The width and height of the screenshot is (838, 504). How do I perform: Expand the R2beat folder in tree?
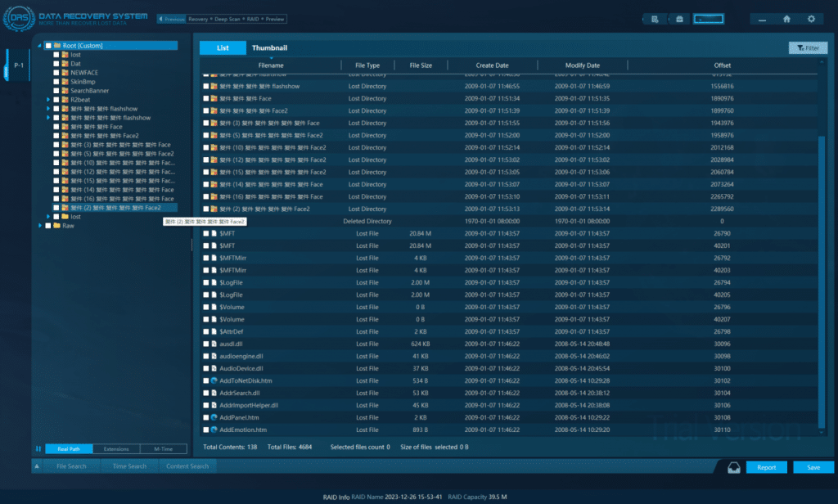click(x=48, y=100)
